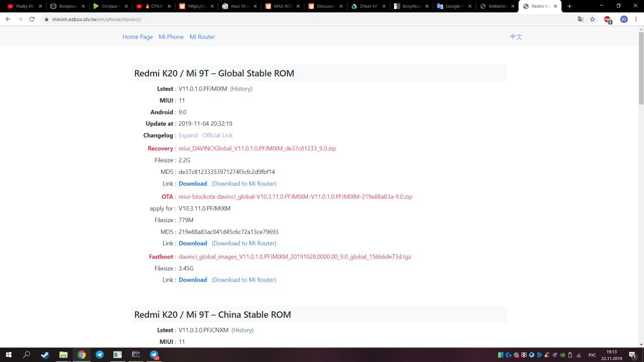The height and width of the screenshot is (362, 644).
Task: Switch to the timberlake tab
Action: click(x=497, y=6)
